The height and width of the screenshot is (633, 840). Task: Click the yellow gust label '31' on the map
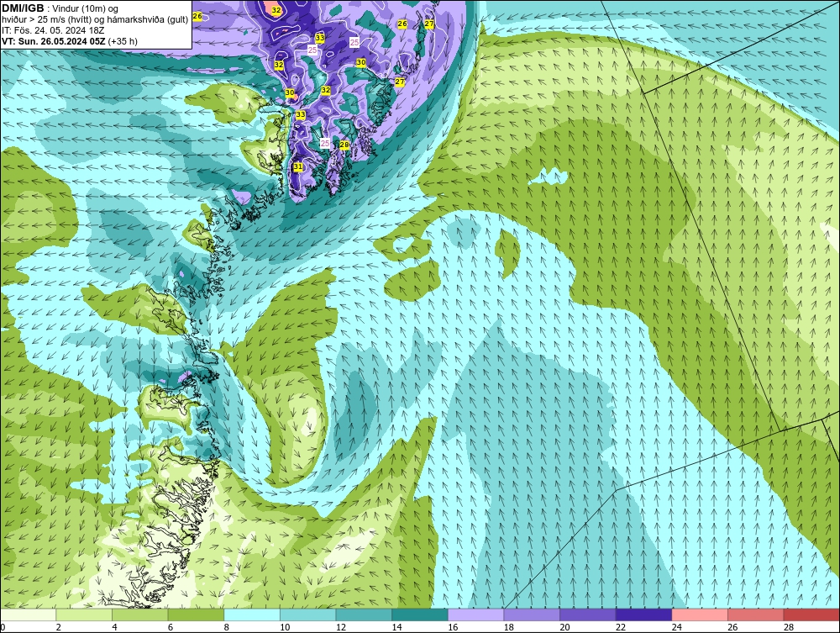tap(298, 166)
